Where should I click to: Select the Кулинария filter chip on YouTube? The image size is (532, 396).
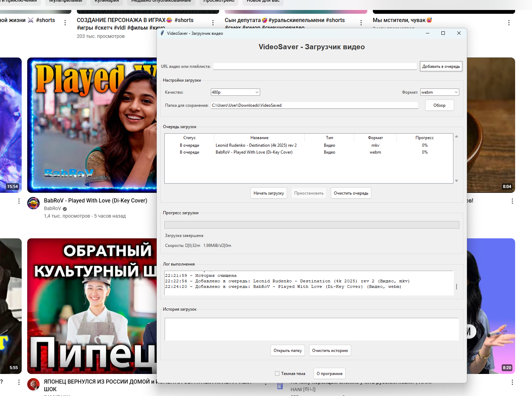point(107,2)
